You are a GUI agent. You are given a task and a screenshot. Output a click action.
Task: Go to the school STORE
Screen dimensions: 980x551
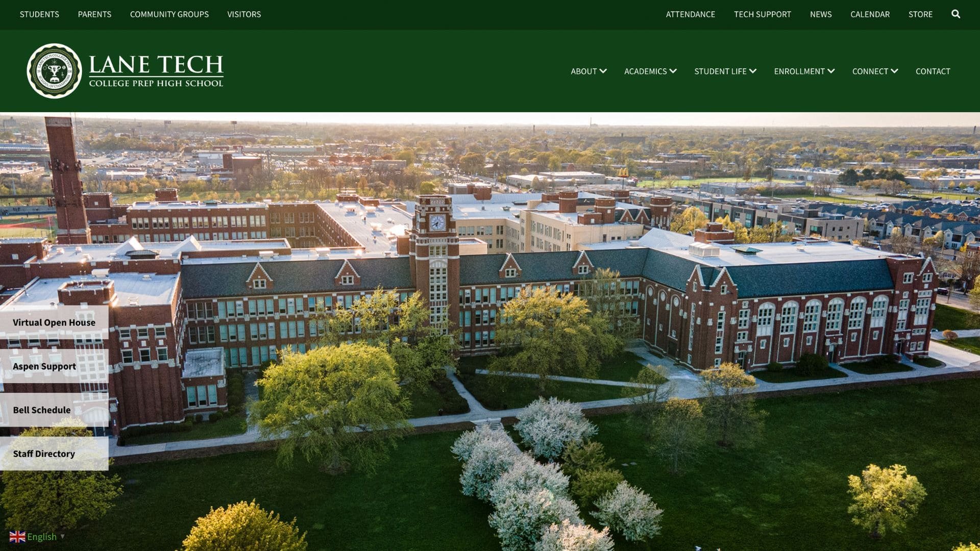[x=920, y=14]
